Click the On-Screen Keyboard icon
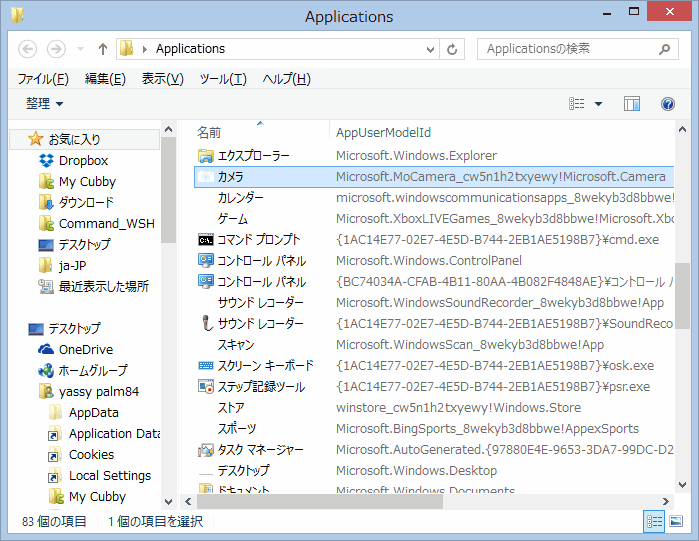 [x=206, y=366]
